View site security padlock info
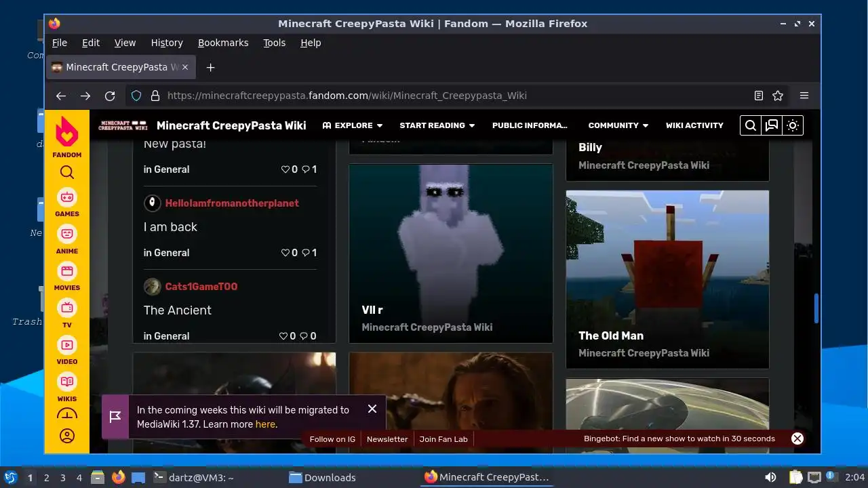 (155, 96)
